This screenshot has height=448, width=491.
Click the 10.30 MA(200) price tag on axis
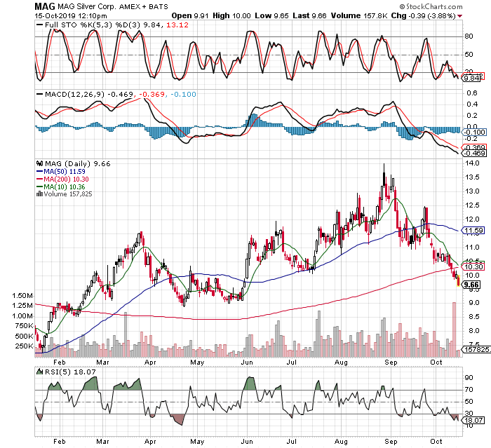coord(473,266)
